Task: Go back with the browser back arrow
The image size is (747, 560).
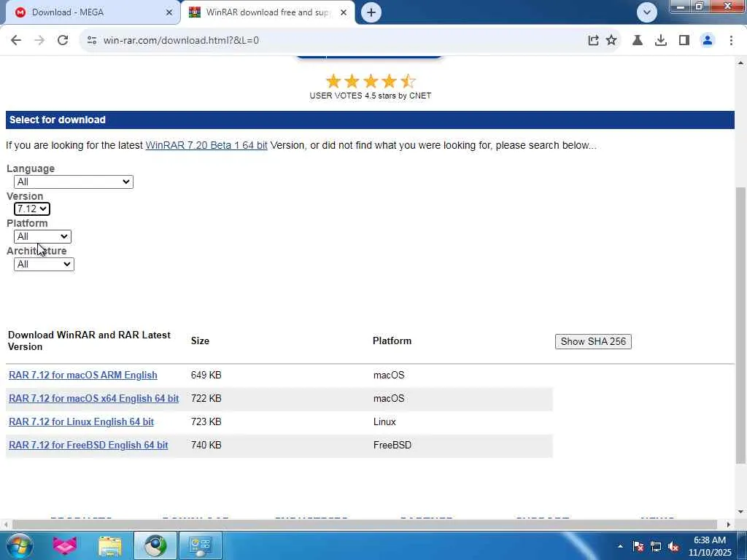Action: click(x=16, y=41)
